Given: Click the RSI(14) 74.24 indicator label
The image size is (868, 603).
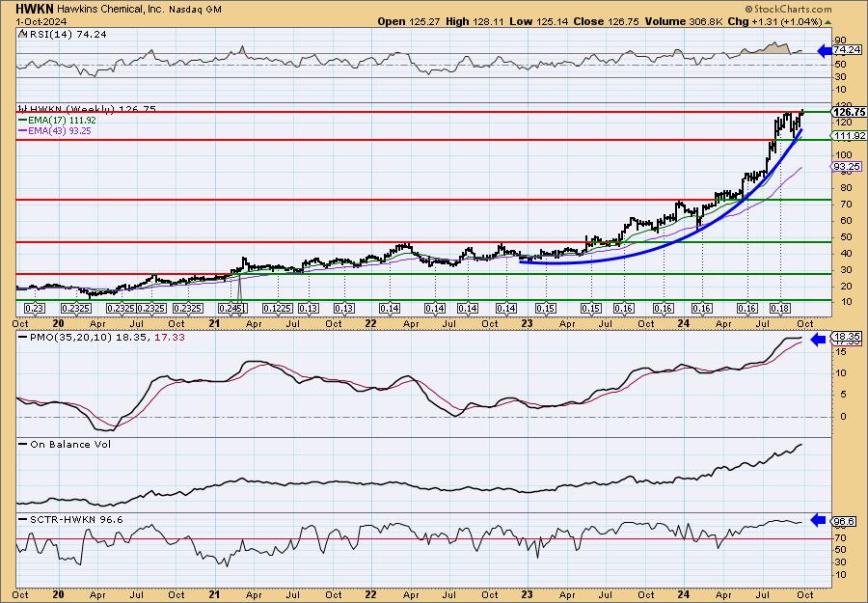Looking at the screenshot, I should click(x=68, y=35).
